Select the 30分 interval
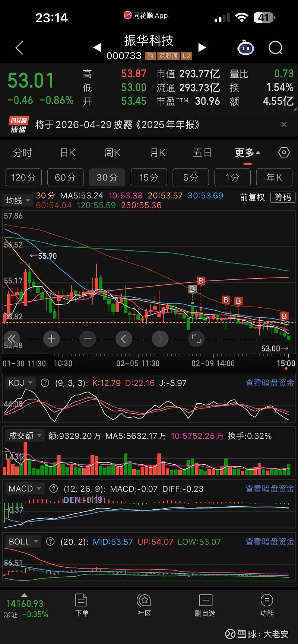This screenshot has width=298, height=644. coord(107,177)
